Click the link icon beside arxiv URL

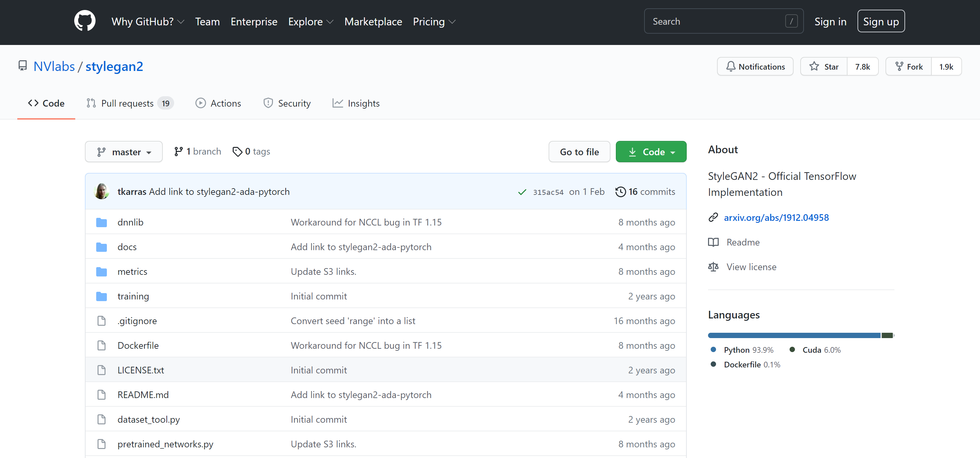713,218
